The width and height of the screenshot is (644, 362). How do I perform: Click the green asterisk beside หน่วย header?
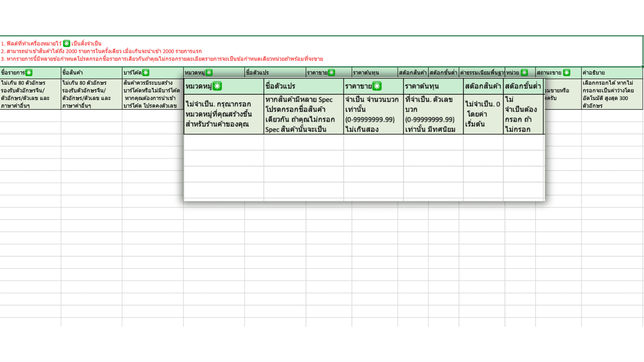tap(524, 73)
